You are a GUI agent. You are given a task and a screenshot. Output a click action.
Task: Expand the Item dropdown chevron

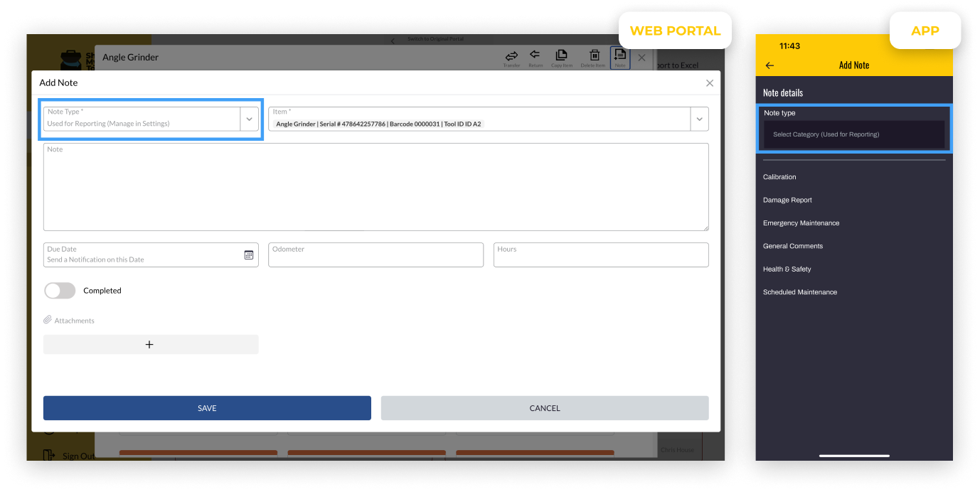pyautogui.click(x=699, y=119)
